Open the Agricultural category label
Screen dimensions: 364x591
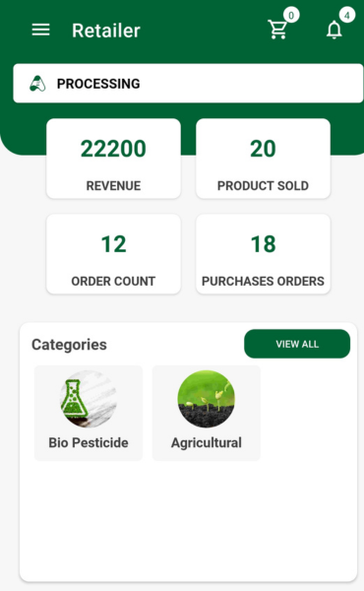point(207,443)
